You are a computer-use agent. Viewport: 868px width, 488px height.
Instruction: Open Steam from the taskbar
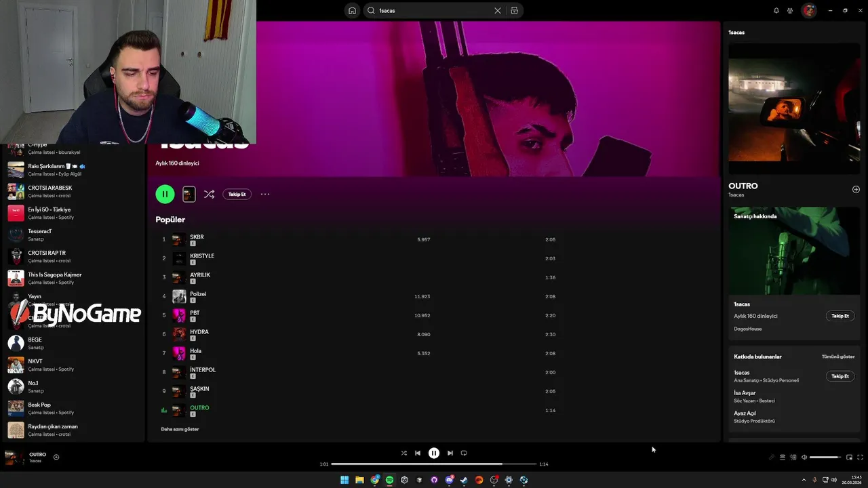click(x=464, y=480)
